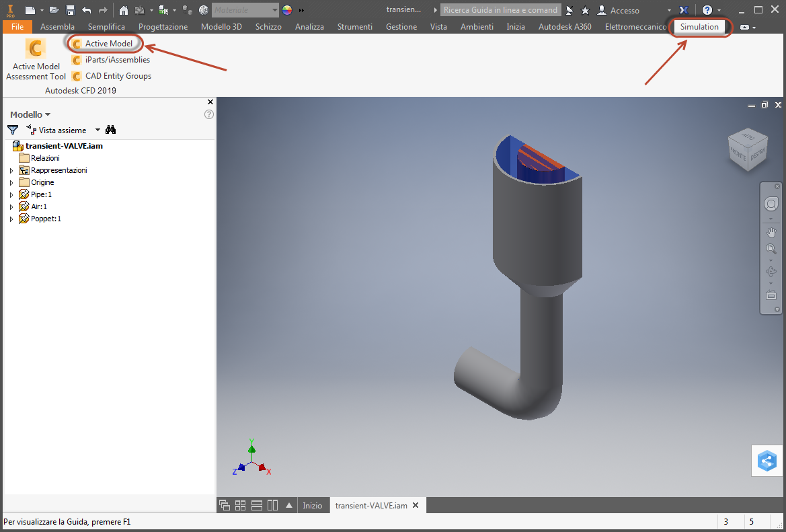
Task: Activate the Orbit tool in the navigation bar
Action: [x=771, y=272]
